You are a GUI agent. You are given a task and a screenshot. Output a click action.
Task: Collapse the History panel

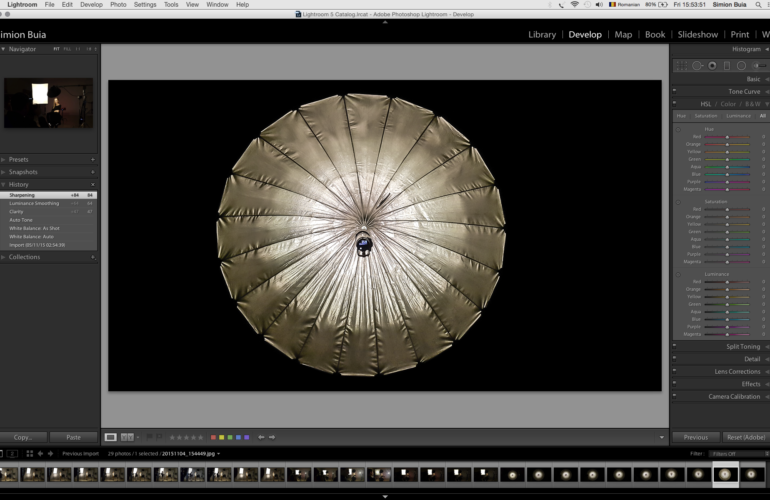click(x=3, y=185)
